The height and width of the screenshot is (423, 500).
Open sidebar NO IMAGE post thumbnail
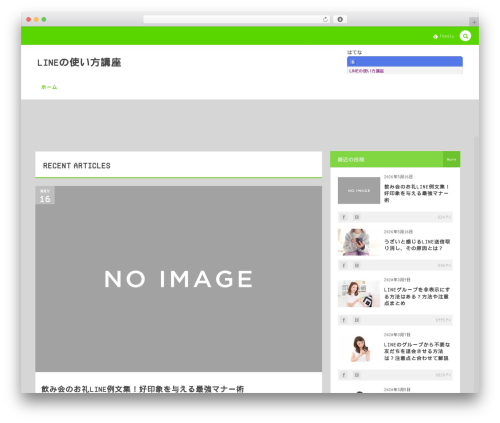(359, 190)
